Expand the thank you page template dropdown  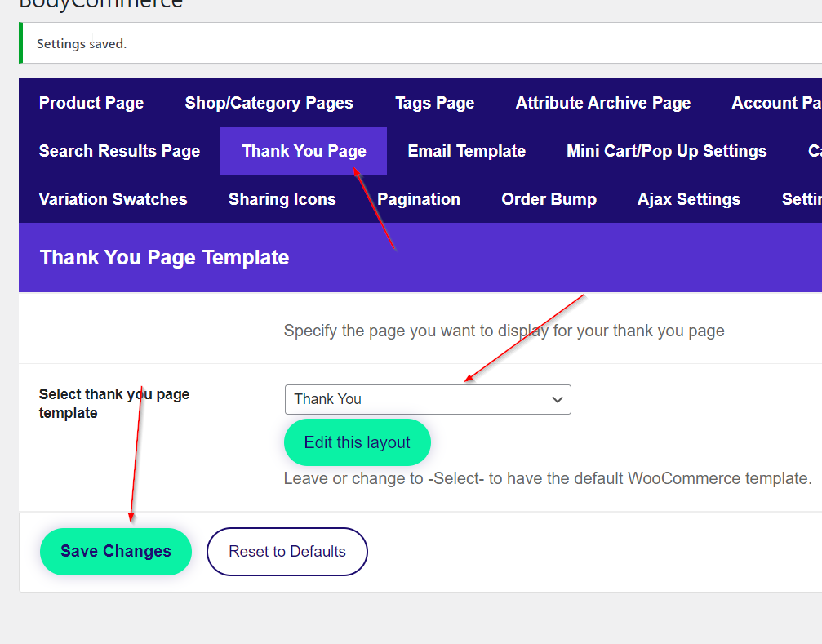[428, 399]
